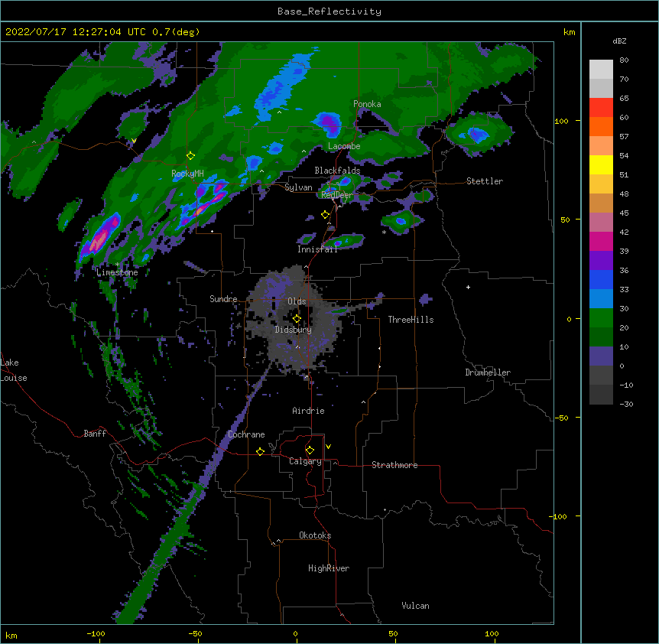This screenshot has width=659, height=644.
Task: Click the white asterisk marker west of the storm cell east of Innisfail
Action: pos(384,232)
